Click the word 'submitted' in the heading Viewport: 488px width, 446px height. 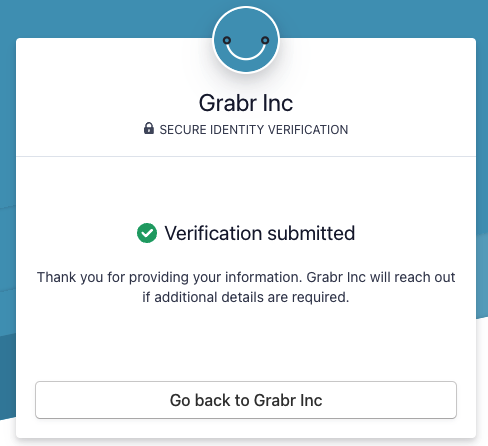pos(311,233)
